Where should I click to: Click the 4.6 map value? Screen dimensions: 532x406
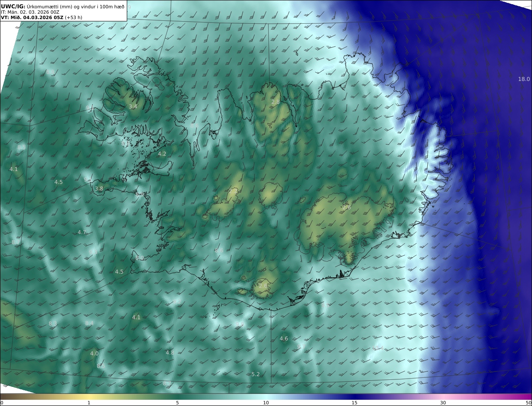[284, 339]
